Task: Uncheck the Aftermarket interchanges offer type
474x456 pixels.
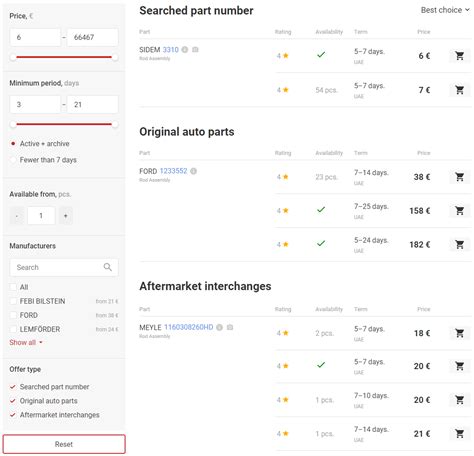Action: (13, 415)
